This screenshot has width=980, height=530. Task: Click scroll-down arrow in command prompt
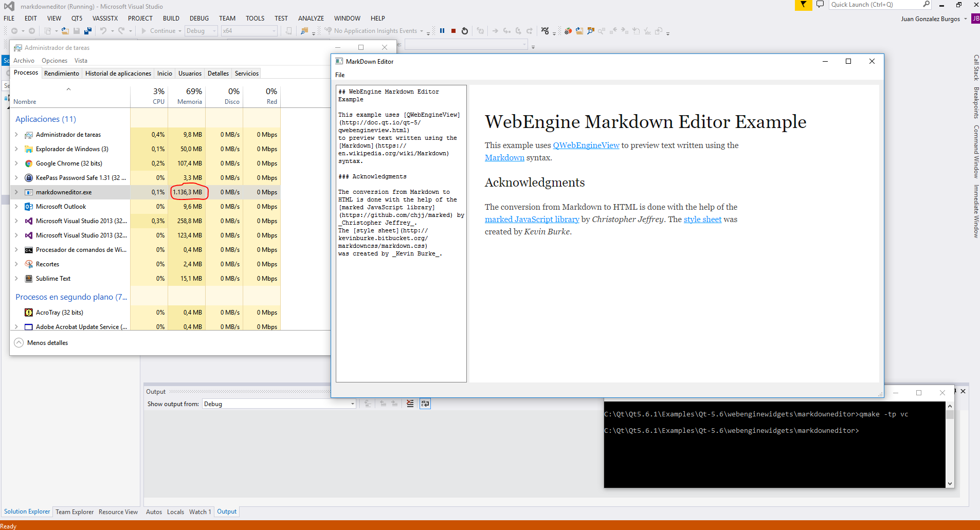pos(950,483)
